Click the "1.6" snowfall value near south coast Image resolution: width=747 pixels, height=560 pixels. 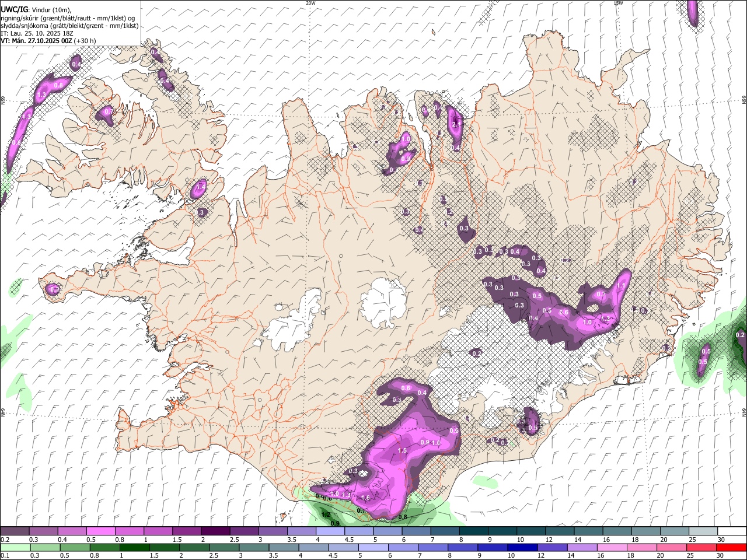pos(366,498)
